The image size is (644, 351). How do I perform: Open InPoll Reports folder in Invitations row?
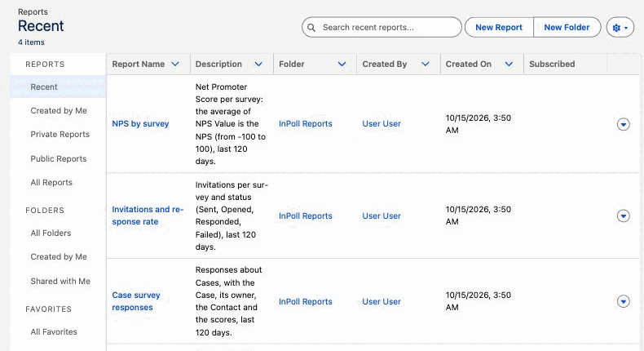point(306,216)
